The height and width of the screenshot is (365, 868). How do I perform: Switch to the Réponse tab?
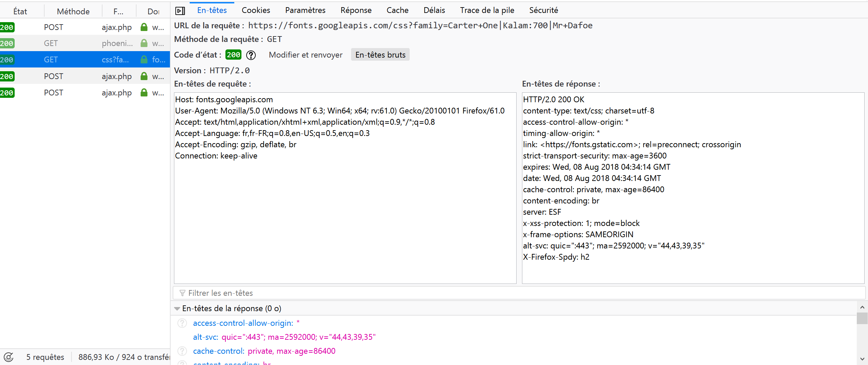click(356, 10)
